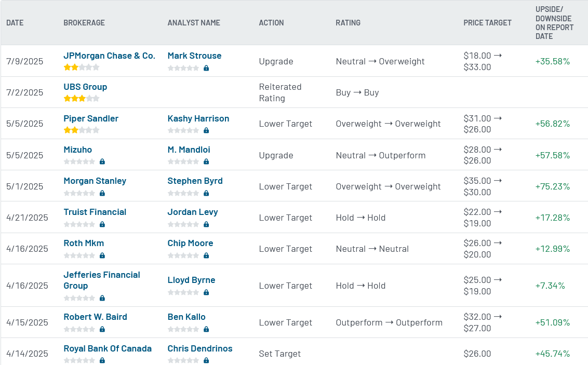The width and height of the screenshot is (588, 365).
Task: Select the Buy → Buy rating cell
Action: [357, 92]
